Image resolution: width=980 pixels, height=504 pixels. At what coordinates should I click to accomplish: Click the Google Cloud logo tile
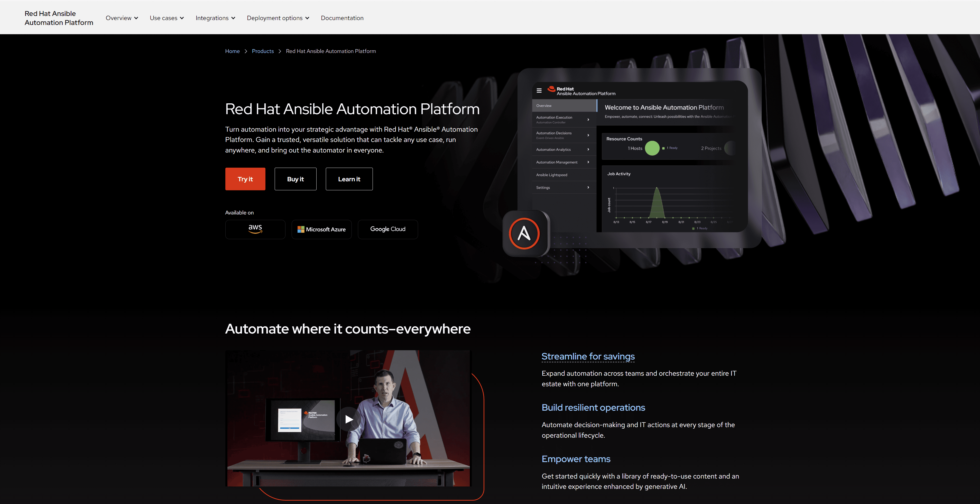click(x=388, y=229)
